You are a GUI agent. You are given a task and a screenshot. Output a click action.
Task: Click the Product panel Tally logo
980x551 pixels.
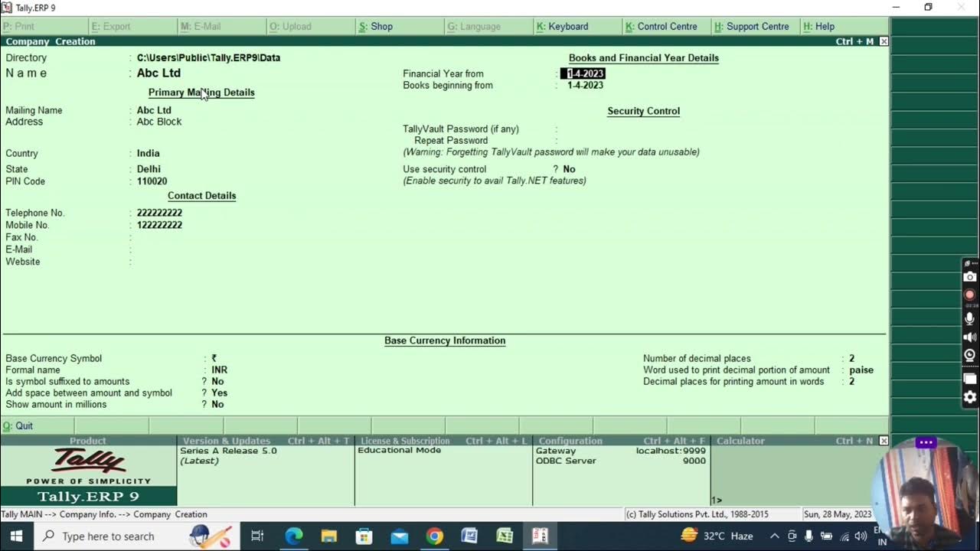click(x=89, y=461)
